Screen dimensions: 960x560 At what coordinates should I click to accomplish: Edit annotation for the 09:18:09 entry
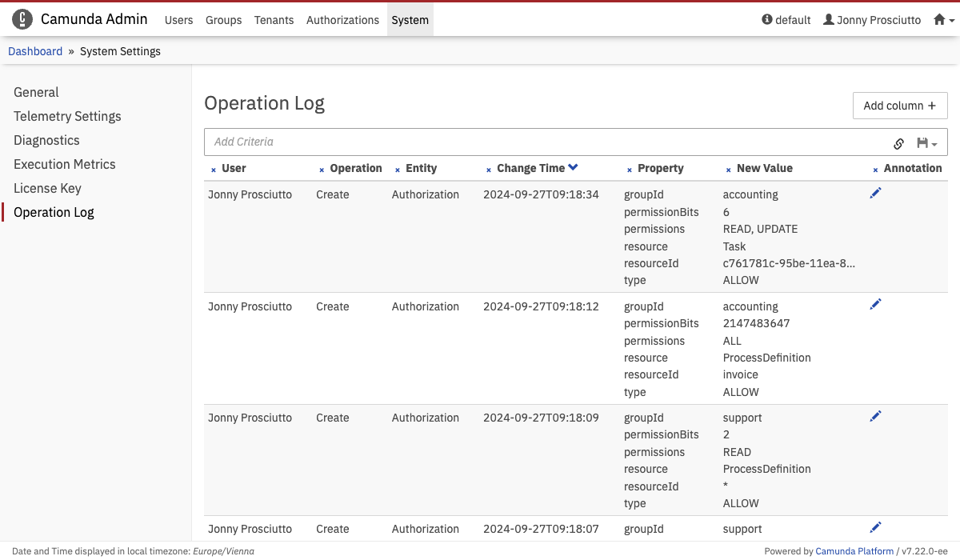[875, 415]
